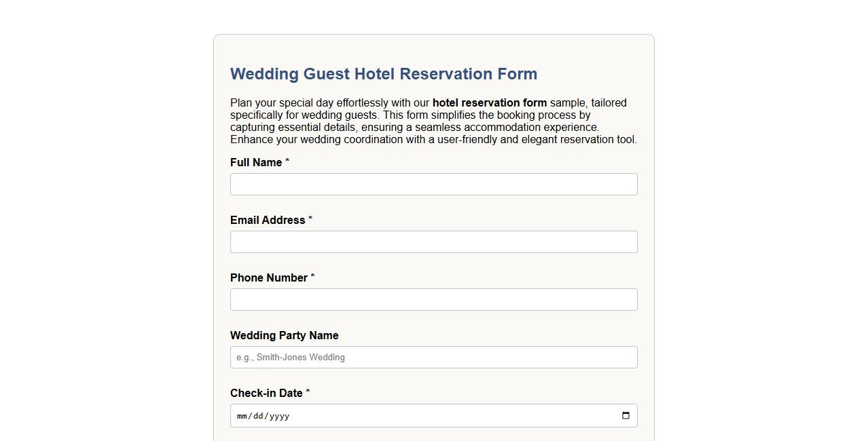
Task: Click inside the Phone Number input box
Action: pyautogui.click(x=433, y=299)
